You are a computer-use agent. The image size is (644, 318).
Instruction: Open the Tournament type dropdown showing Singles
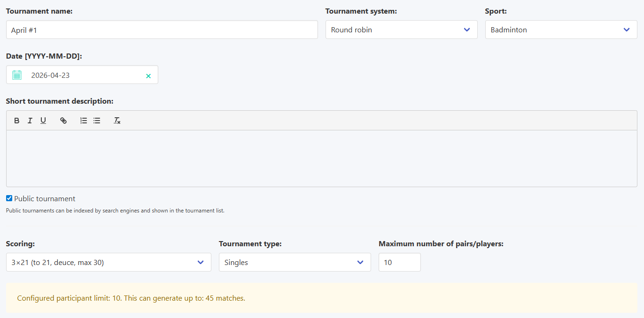[x=295, y=262]
